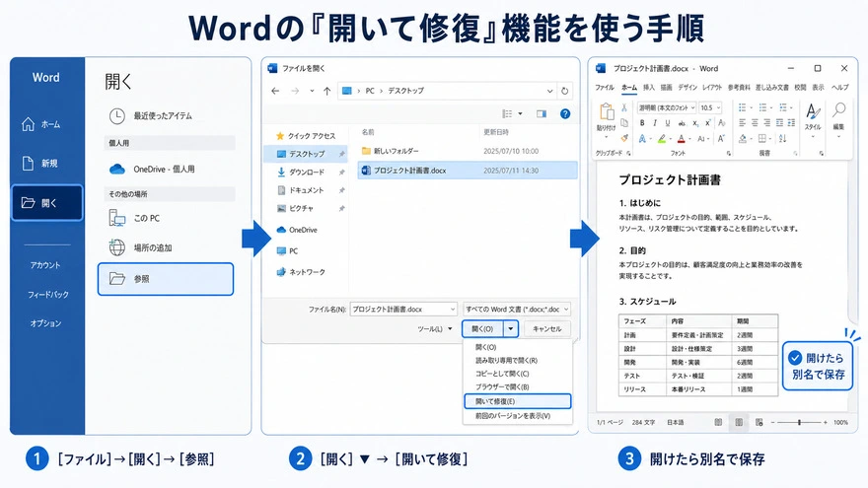Open the 新しいフォルダー folder row
The image size is (868, 488).
(468, 151)
